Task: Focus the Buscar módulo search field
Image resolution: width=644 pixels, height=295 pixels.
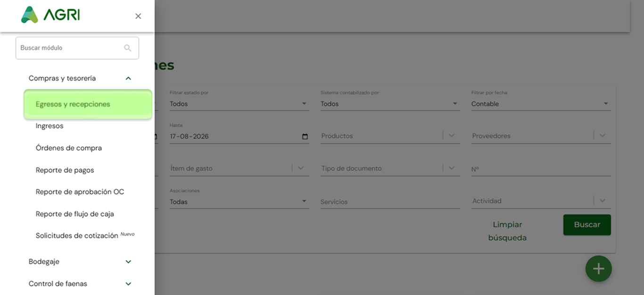Action: tap(77, 48)
